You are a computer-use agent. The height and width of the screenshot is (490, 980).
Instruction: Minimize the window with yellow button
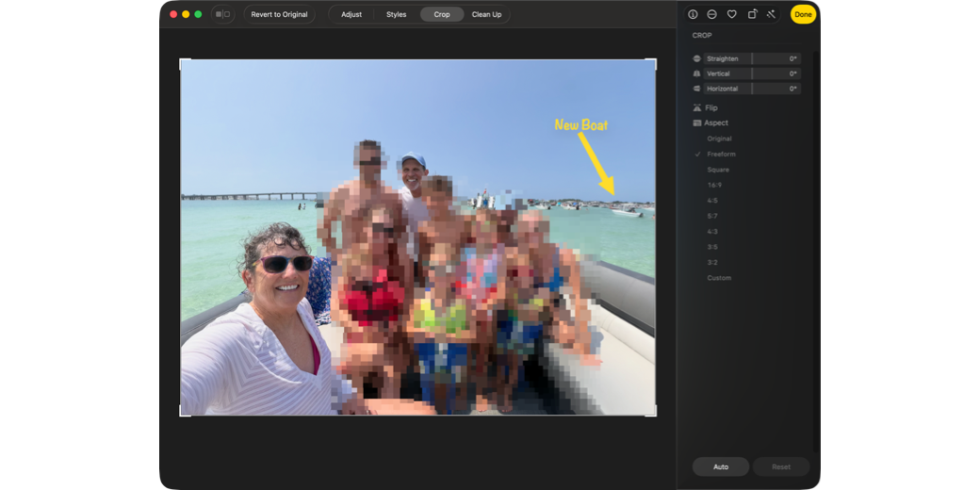point(186,14)
